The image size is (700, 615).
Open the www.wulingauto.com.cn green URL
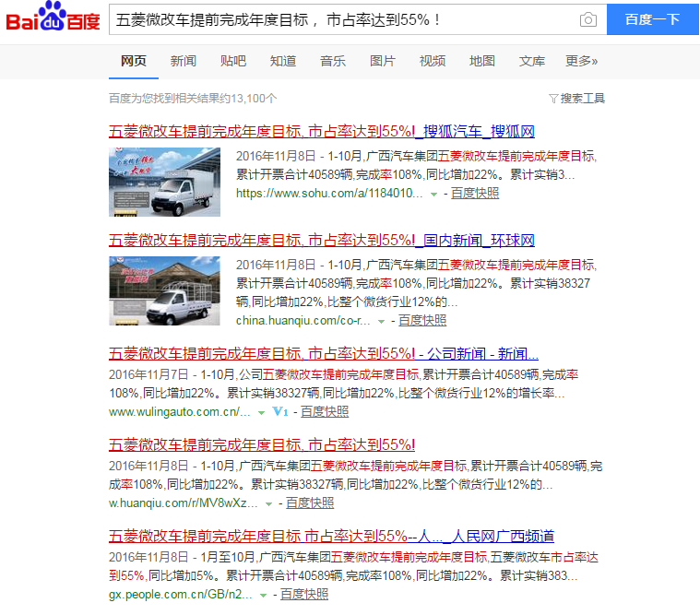179,411
